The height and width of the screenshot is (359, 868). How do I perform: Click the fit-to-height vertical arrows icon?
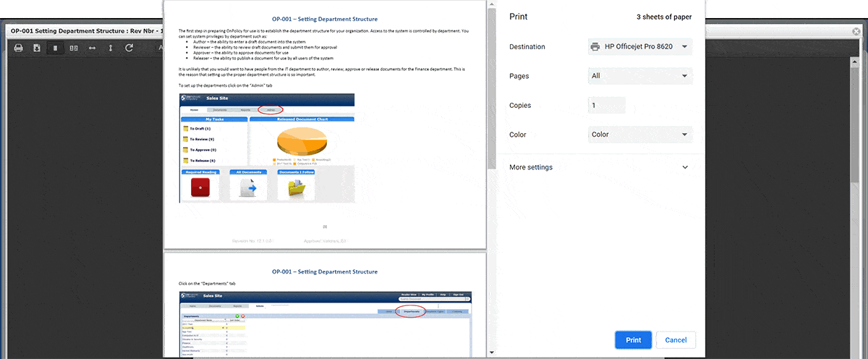pyautogui.click(x=110, y=48)
